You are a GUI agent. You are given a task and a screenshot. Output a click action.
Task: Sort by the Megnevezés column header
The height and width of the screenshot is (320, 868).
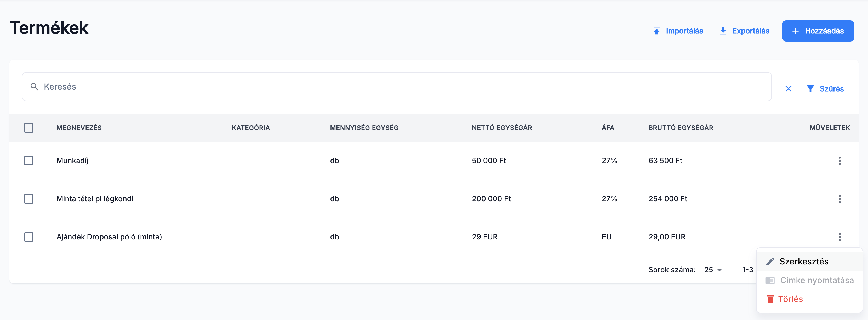coord(79,128)
